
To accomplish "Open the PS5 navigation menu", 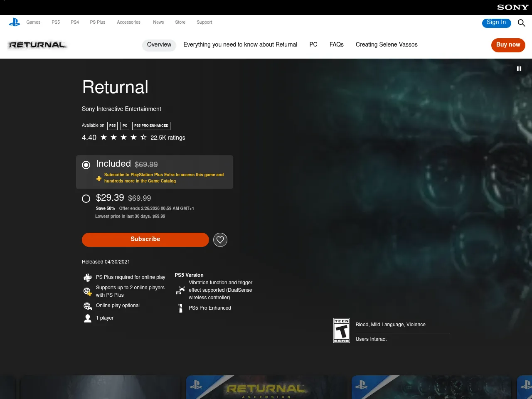I will 55,22.
